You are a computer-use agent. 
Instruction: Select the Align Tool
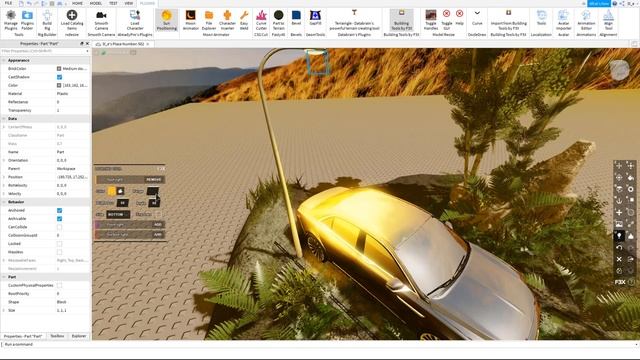coord(609,20)
